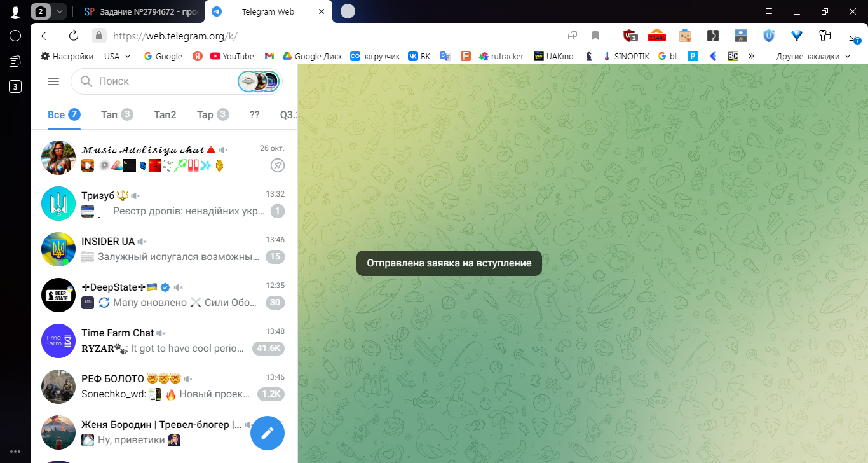Viewport: 868px width, 463px height.
Task: Expand the tab group dropdown arrow
Action: 59,11
